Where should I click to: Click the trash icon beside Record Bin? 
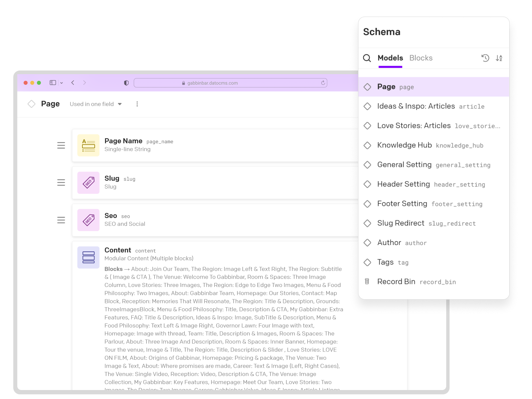367,282
